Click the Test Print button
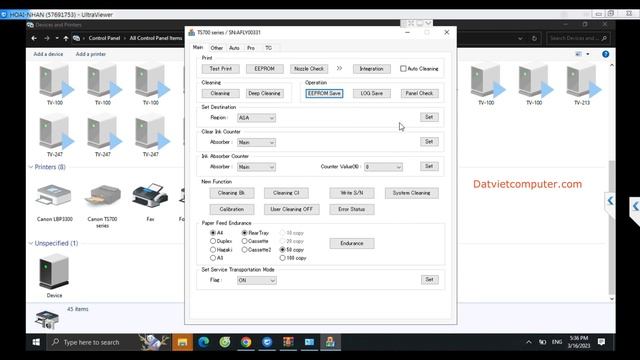Screen dimensions: 640x360 coord(220,69)
